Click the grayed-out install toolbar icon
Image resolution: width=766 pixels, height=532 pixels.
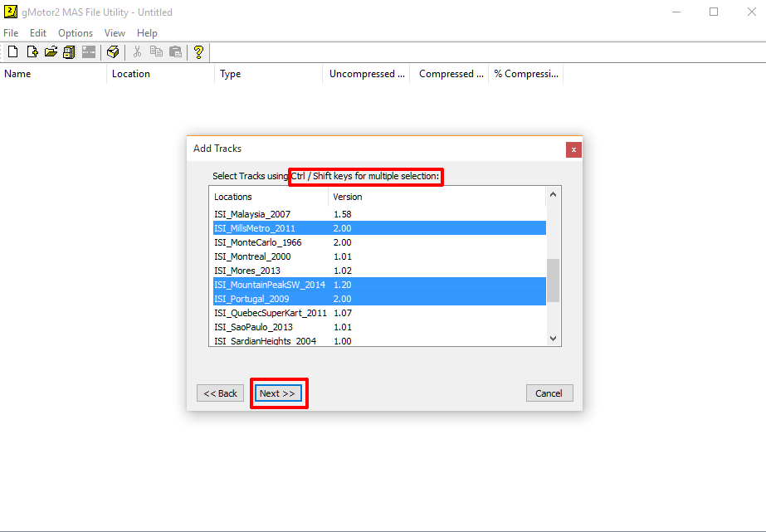[89, 51]
